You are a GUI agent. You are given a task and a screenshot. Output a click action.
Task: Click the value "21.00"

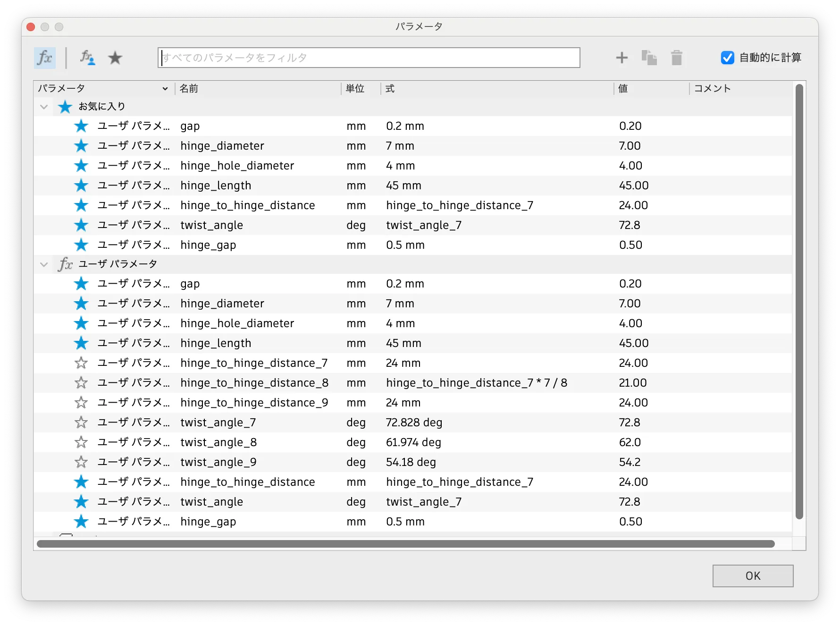click(633, 383)
